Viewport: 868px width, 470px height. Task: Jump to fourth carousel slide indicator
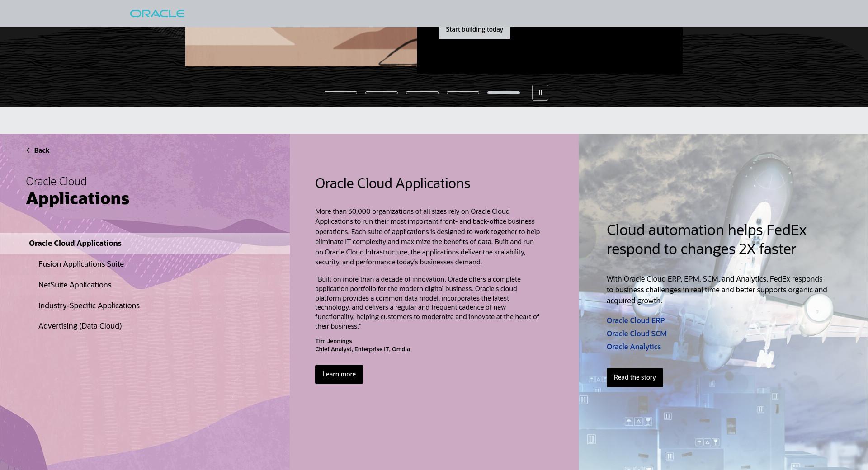[463, 93]
